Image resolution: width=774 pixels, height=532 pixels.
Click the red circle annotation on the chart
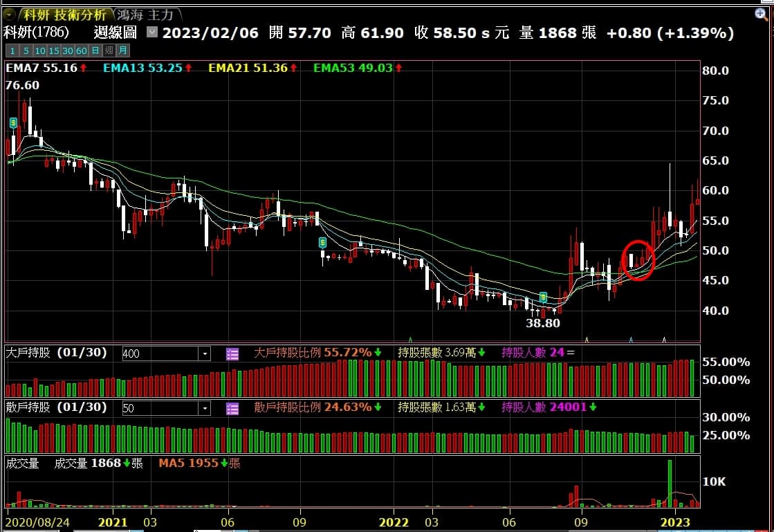click(638, 260)
